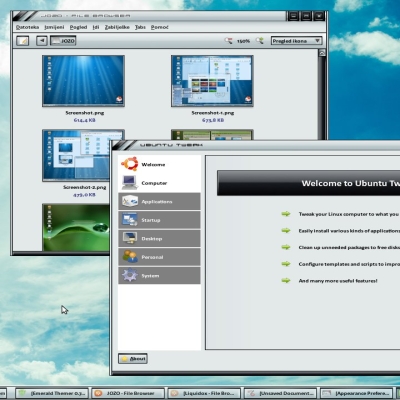400x400 pixels.
Task: Click 'And many more useful features!' text
Action: point(338,281)
